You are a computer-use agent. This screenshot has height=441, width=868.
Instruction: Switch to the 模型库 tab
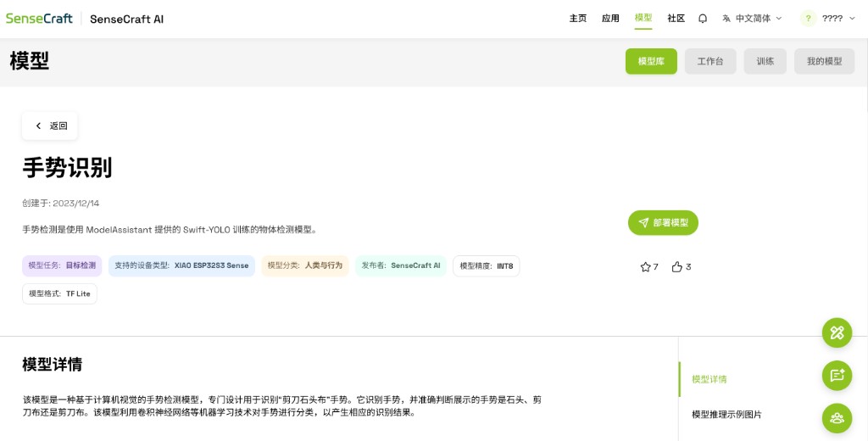coord(651,61)
